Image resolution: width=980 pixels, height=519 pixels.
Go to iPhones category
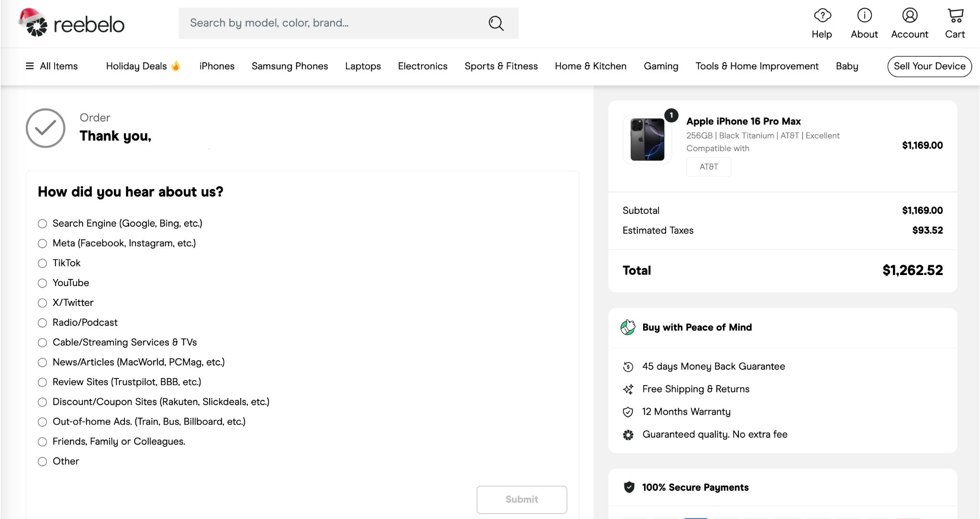pos(217,66)
